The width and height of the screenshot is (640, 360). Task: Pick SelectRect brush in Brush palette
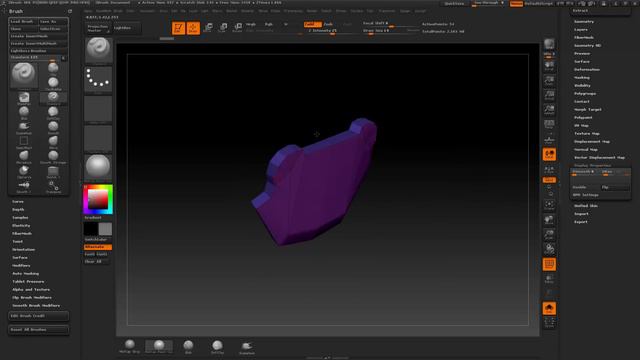24,142
